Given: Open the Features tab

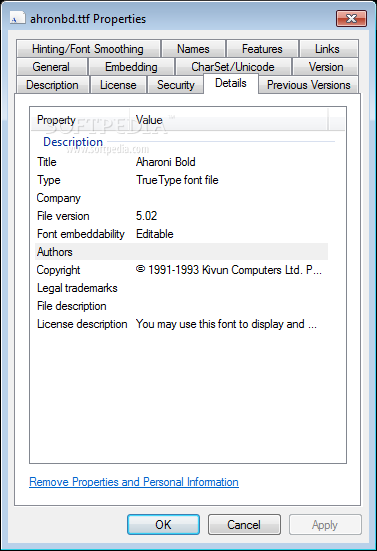Looking at the screenshot, I should [x=262, y=48].
